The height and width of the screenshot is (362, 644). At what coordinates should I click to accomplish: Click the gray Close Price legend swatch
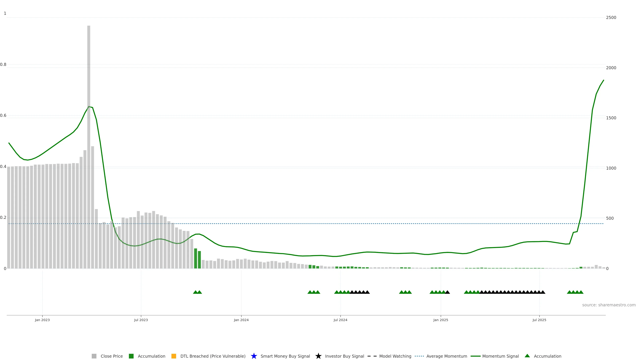[x=94, y=356]
